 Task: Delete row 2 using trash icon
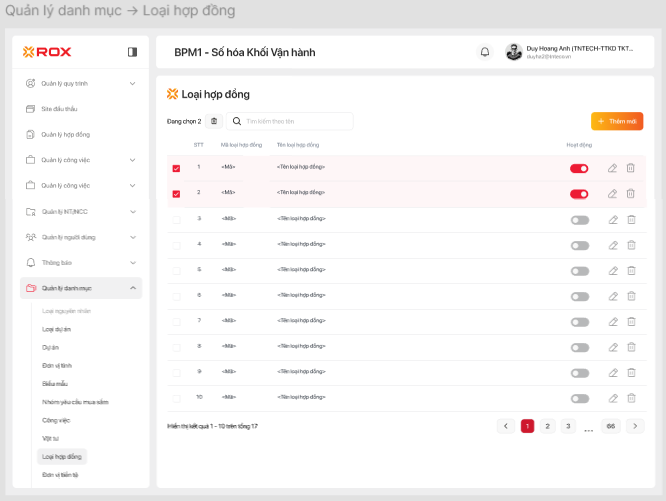click(x=631, y=193)
